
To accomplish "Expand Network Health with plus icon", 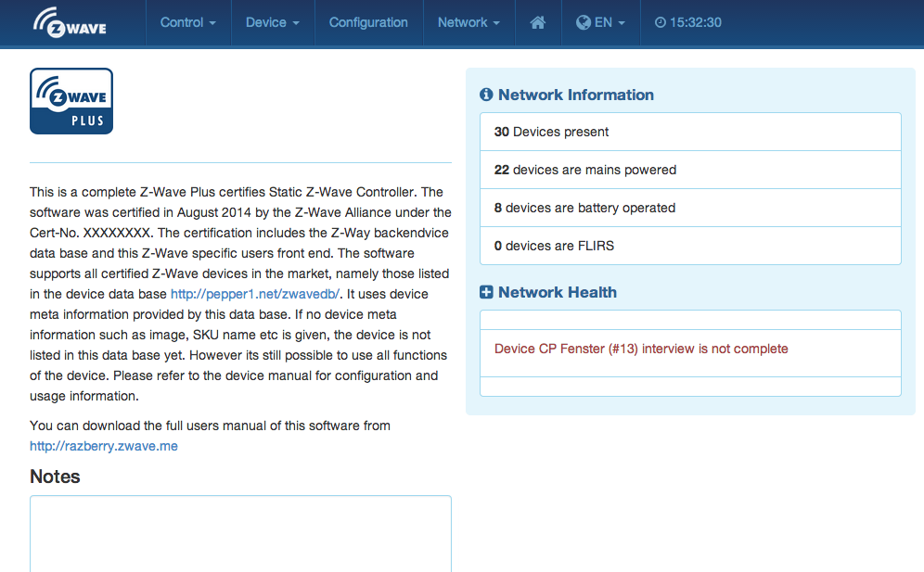I will pos(486,292).
